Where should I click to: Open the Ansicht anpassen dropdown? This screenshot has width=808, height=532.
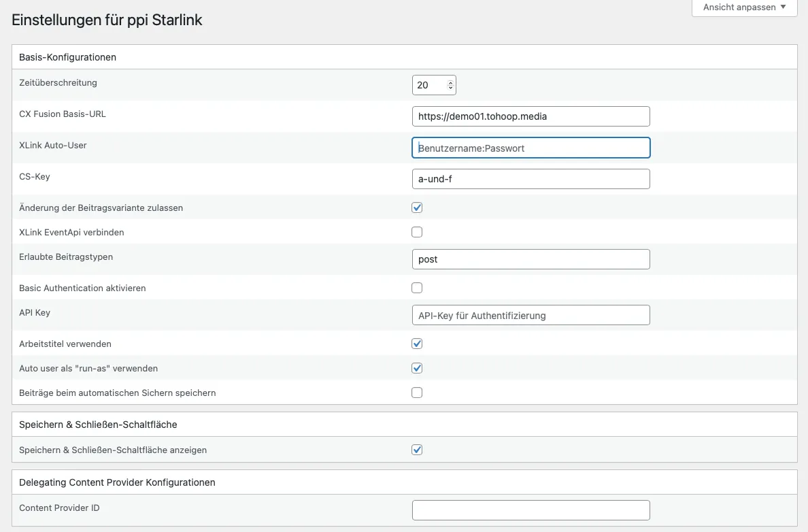[x=744, y=7]
